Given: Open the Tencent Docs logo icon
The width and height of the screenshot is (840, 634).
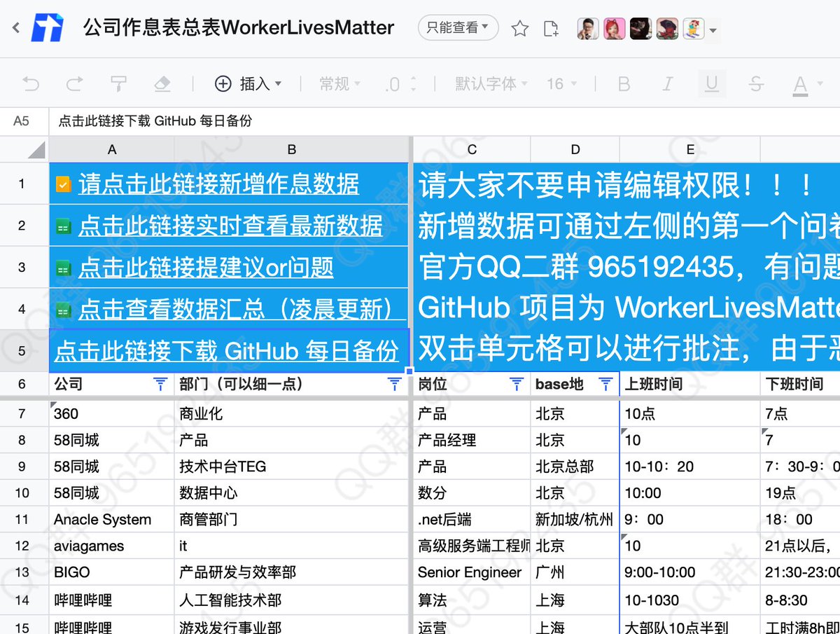Looking at the screenshot, I should click(47, 28).
